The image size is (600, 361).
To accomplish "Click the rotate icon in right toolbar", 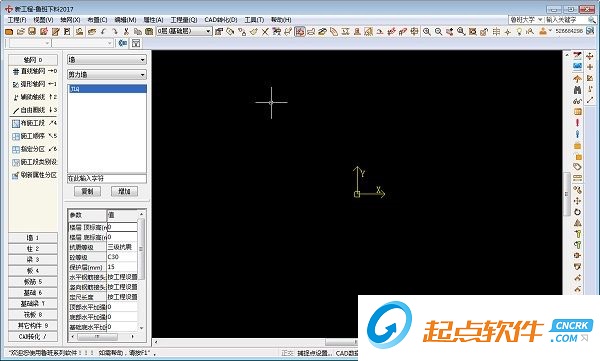I will pyautogui.click(x=577, y=212).
